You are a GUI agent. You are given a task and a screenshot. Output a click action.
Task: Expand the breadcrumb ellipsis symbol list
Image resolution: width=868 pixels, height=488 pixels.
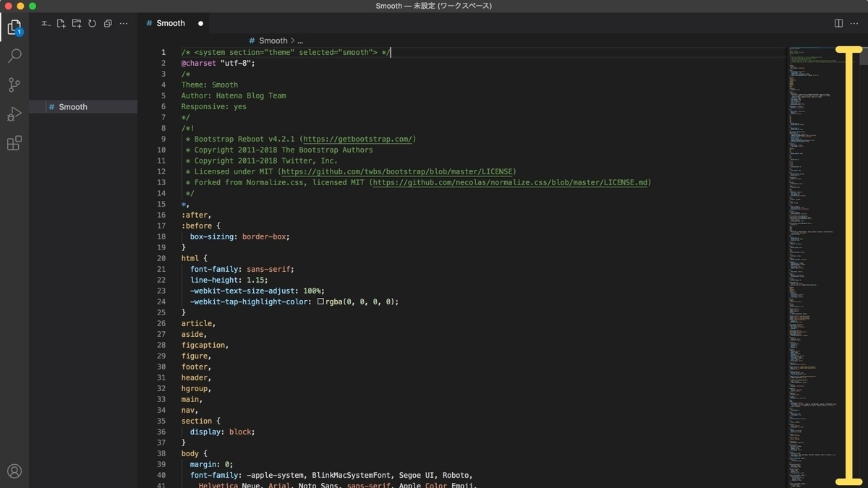tap(300, 40)
